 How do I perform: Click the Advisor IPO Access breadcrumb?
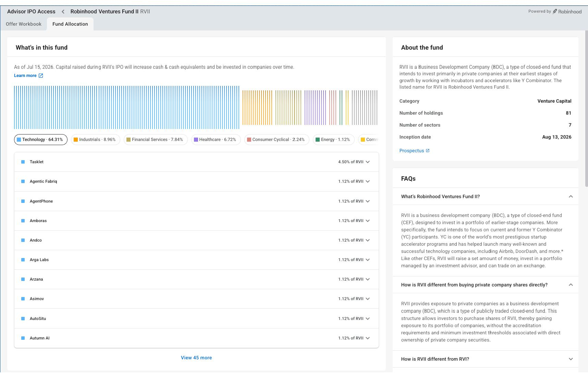pos(31,12)
